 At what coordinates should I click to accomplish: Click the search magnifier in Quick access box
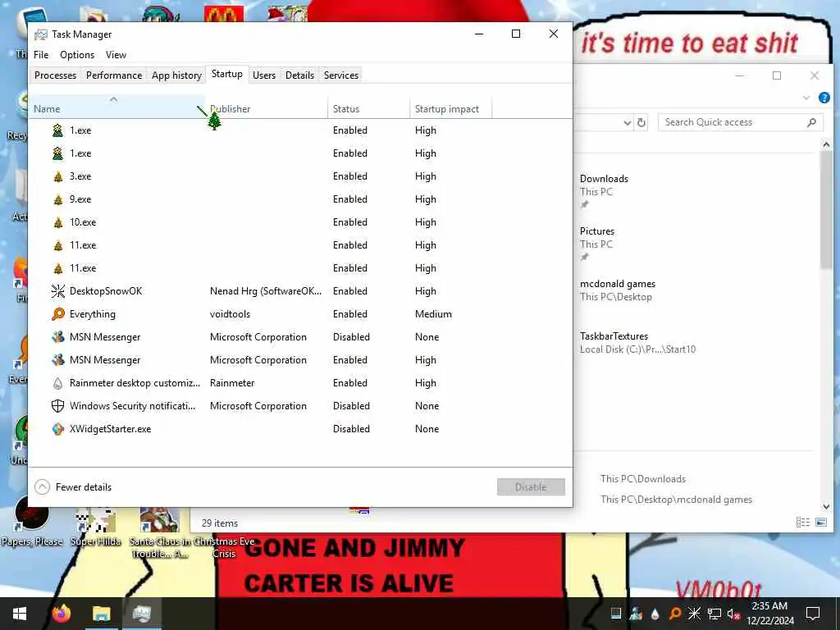tap(811, 123)
